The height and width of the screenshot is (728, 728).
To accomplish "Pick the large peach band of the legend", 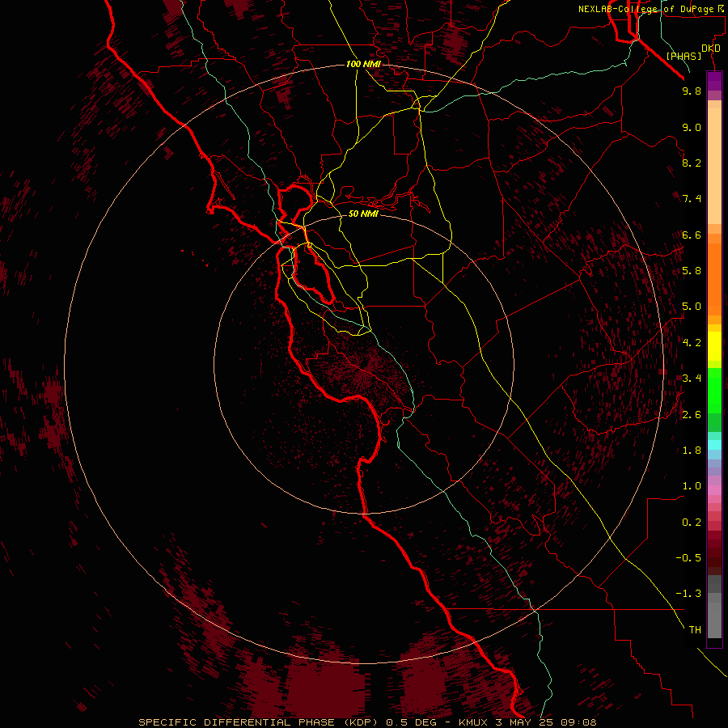I will [714, 166].
